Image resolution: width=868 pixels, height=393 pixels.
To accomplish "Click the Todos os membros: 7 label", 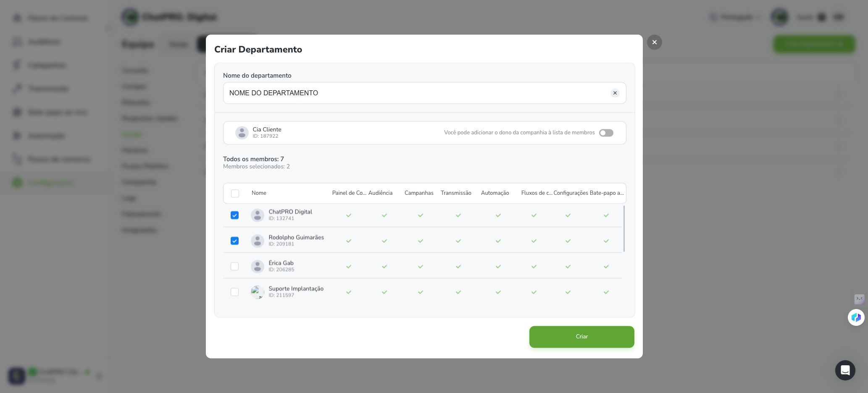I will click(x=253, y=159).
